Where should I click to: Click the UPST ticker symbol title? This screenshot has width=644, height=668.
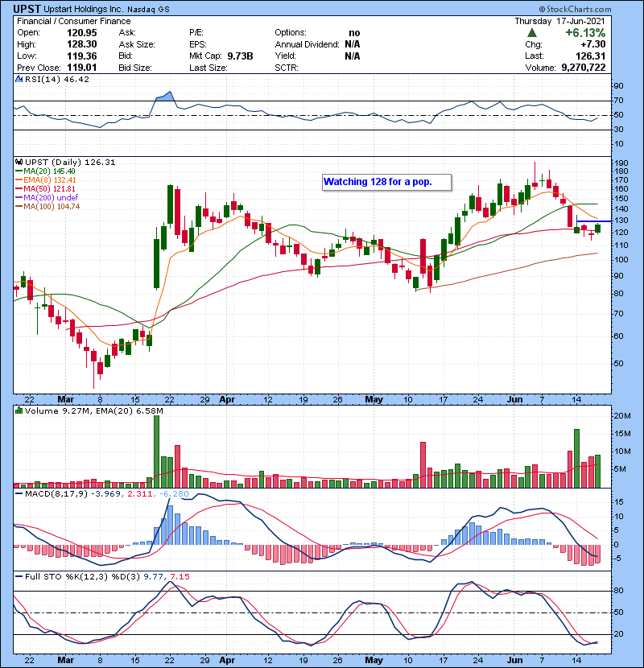27,9
